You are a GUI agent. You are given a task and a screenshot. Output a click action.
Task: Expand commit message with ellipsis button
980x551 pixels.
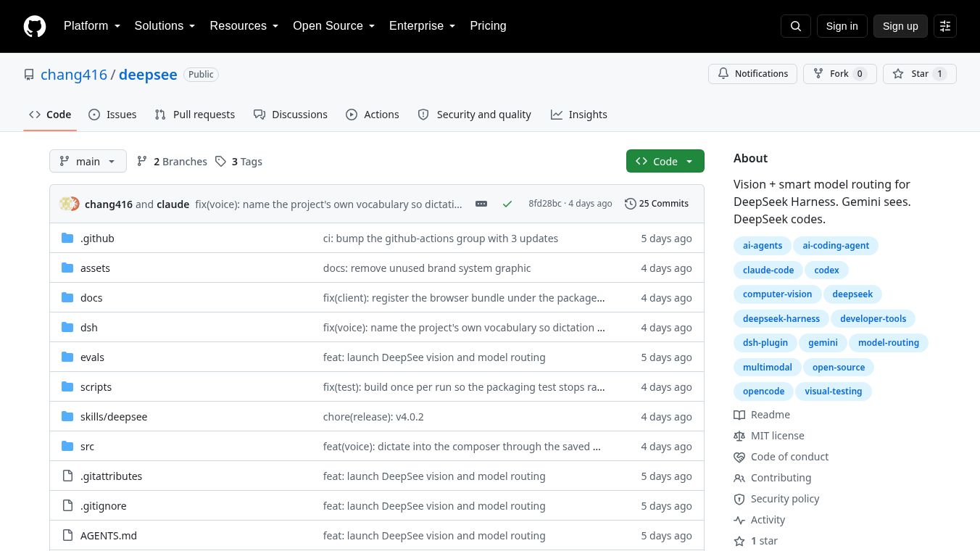click(481, 204)
